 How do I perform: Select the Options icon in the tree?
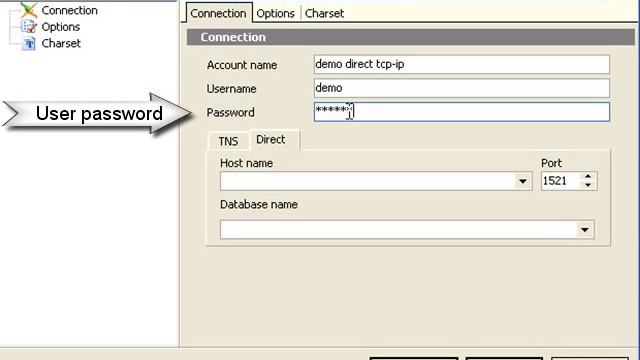pyautogui.click(x=29, y=27)
